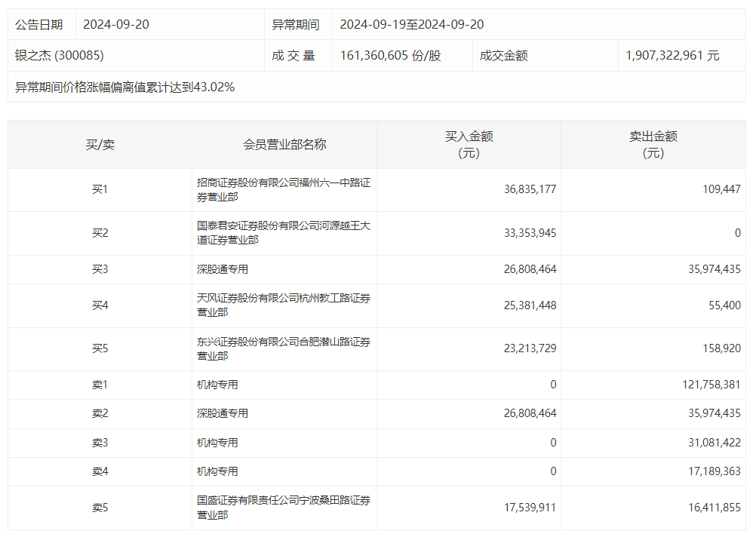
Task: Select the 买2 row label
Action: [100, 233]
